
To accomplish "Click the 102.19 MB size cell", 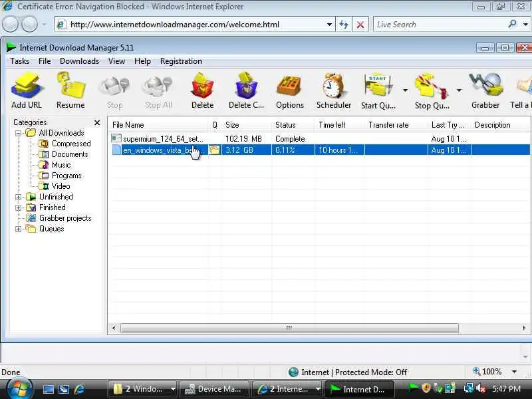I will [x=243, y=139].
